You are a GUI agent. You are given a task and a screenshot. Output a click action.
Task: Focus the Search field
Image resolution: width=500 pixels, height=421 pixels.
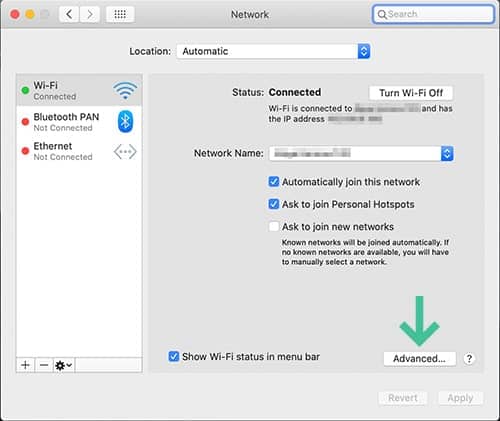click(433, 14)
